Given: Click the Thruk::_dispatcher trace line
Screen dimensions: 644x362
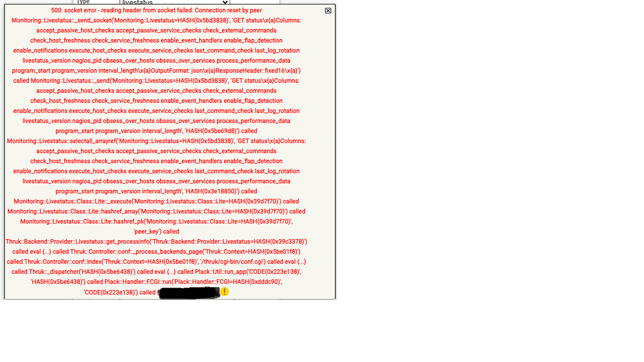Looking at the screenshot, I should point(73,272).
